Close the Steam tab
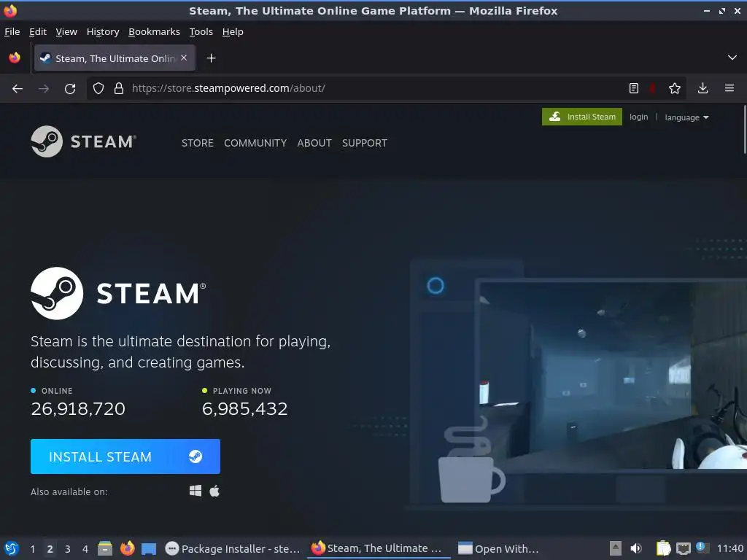747x560 pixels. click(x=184, y=58)
